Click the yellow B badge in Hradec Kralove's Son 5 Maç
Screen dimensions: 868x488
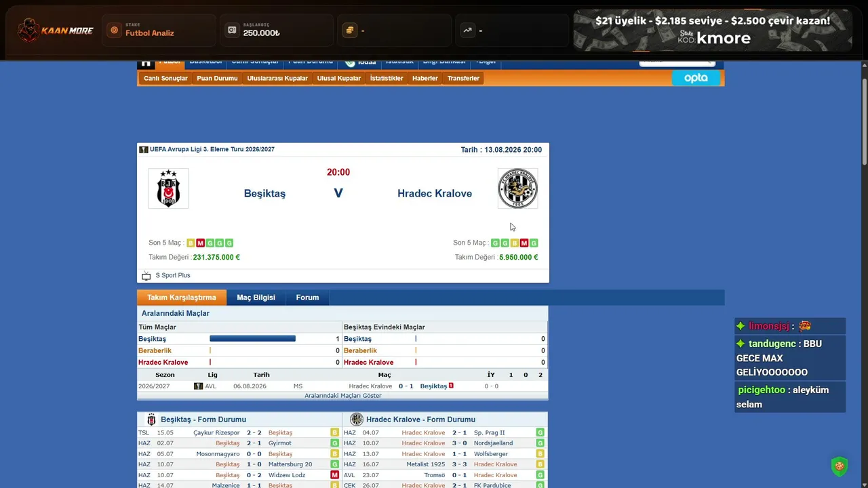[515, 243]
